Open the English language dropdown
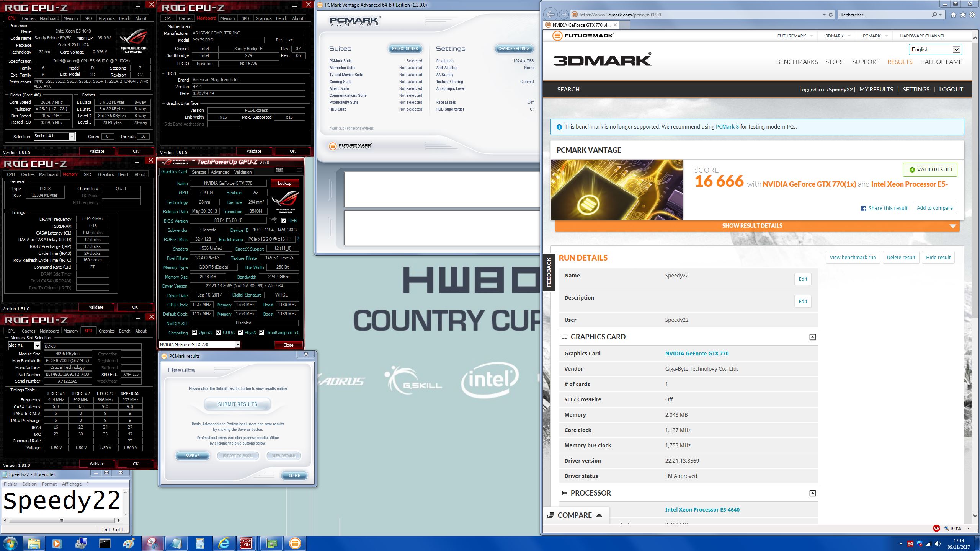The width and height of the screenshot is (980, 551). pos(935,49)
